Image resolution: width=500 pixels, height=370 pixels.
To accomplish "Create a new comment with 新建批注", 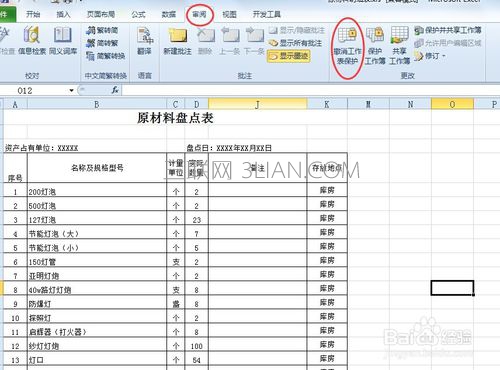I will click(x=178, y=42).
